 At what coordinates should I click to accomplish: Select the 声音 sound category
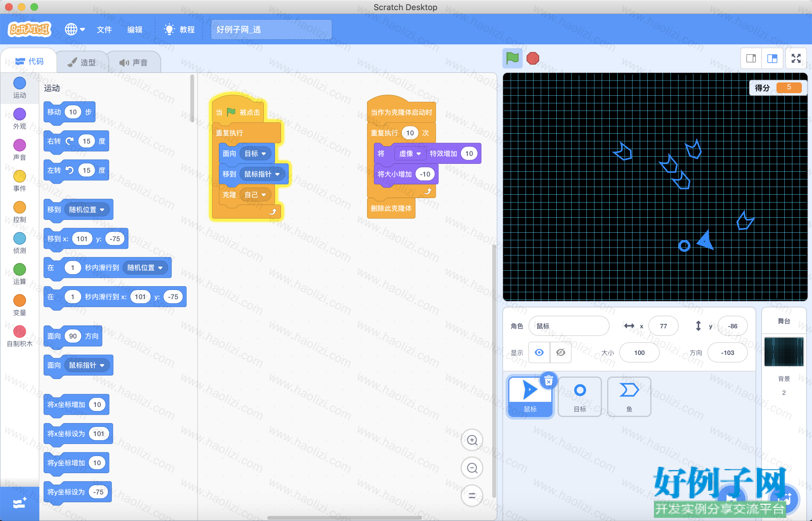20,150
